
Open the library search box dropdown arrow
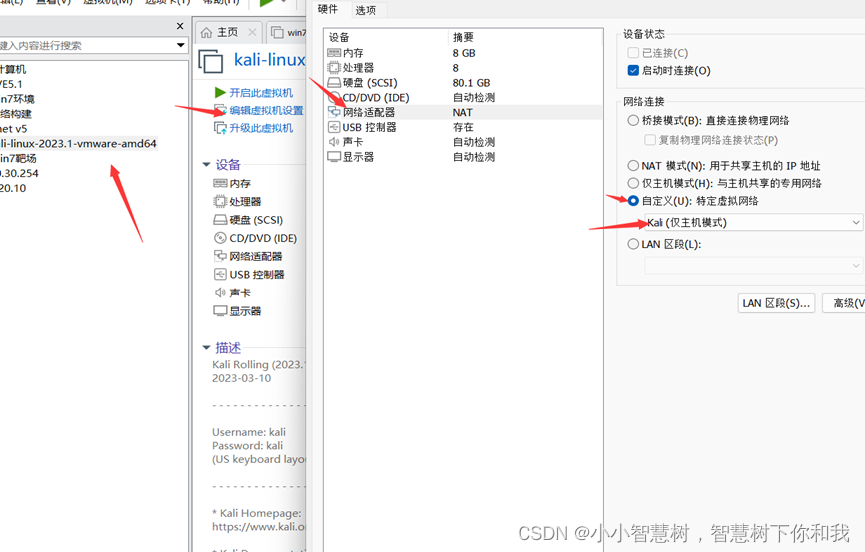coord(180,45)
